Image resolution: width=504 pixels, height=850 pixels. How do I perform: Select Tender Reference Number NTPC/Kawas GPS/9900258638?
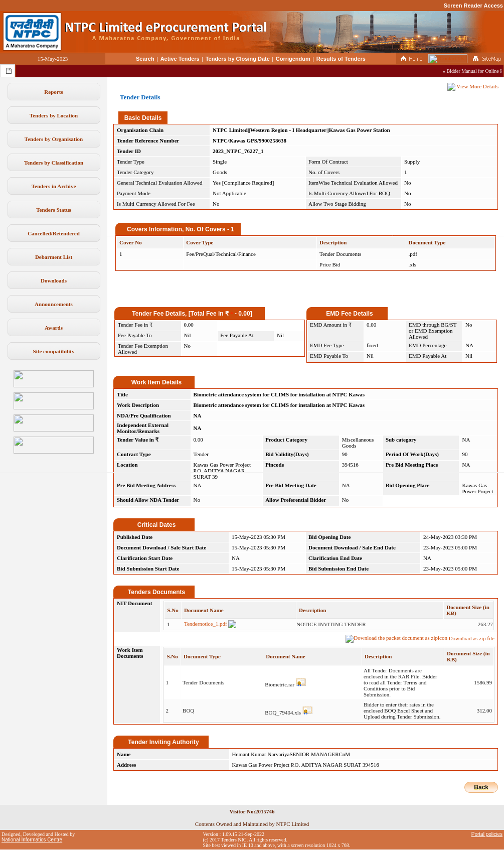(249, 140)
